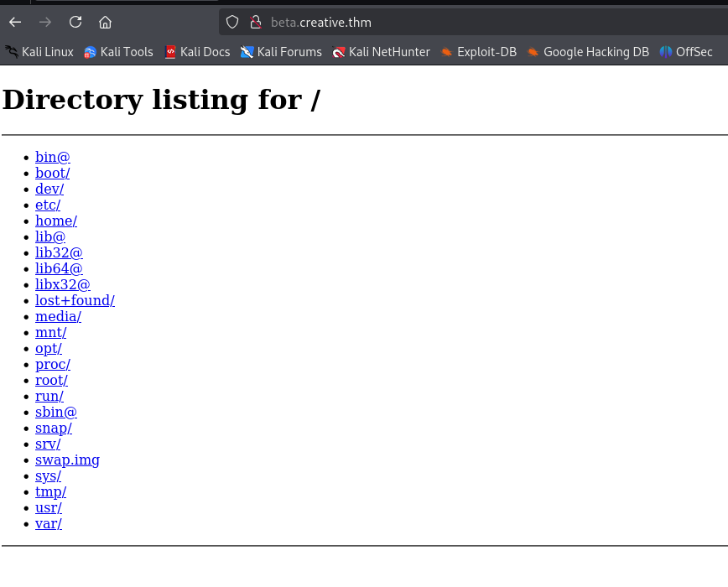Download the swap.img file link
Viewport: 728px width, 587px height.
(67, 460)
